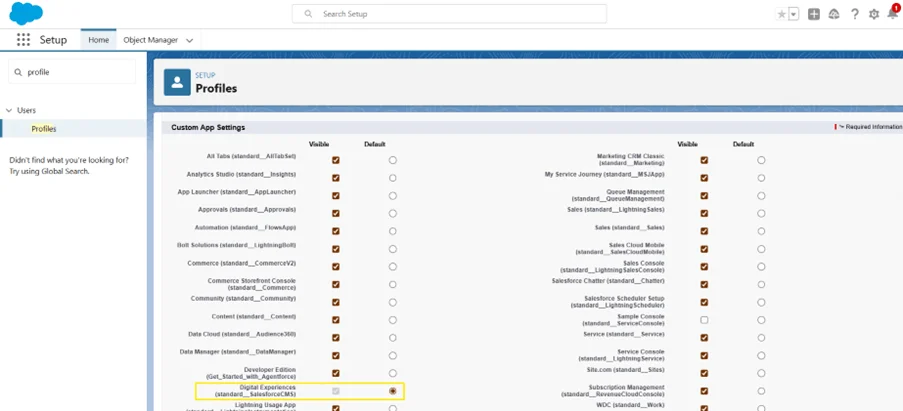Image resolution: width=903 pixels, height=411 pixels.
Task: Set Data Cloud as default app
Action: tap(393, 338)
